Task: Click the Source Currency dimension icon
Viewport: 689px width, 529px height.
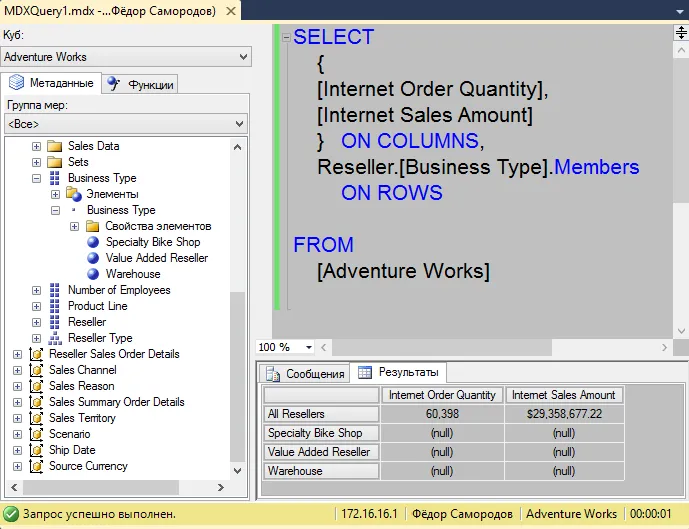Action: (36, 466)
